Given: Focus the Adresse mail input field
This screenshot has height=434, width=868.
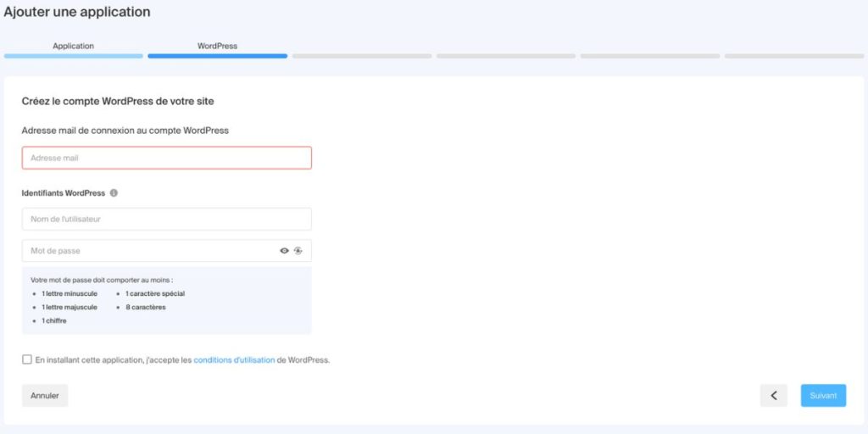Looking at the screenshot, I should 167,158.
